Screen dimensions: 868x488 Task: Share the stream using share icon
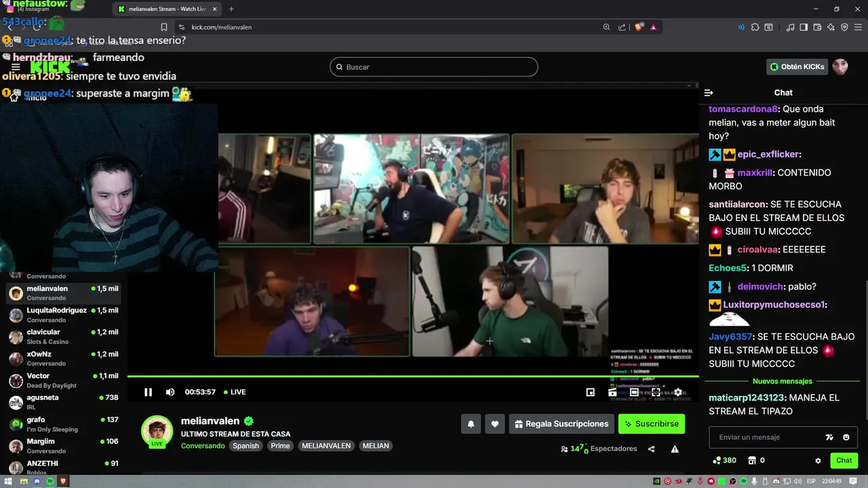click(652, 449)
